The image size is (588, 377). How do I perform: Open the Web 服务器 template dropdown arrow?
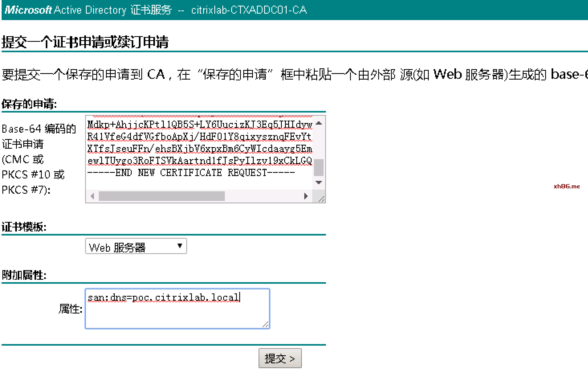pyautogui.click(x=180, y=246)
